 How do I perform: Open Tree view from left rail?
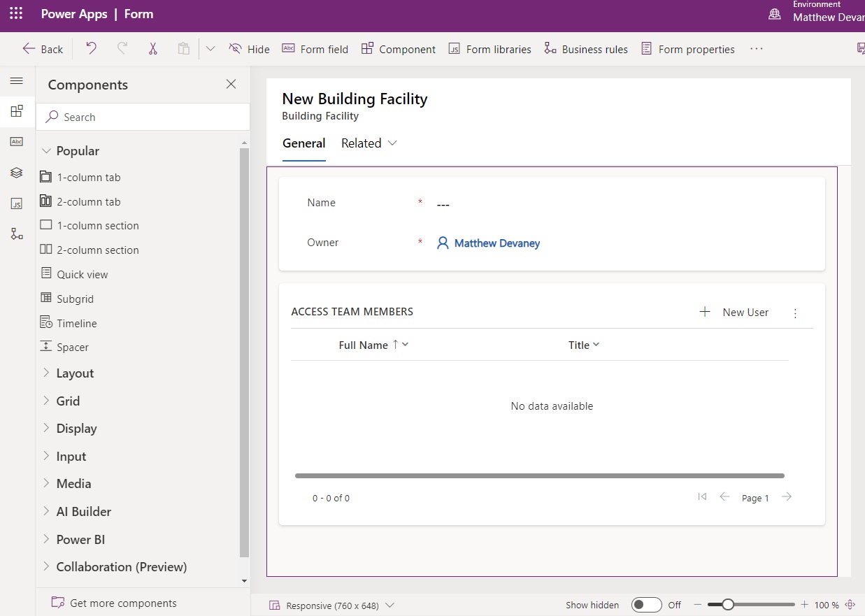point(17,173)
